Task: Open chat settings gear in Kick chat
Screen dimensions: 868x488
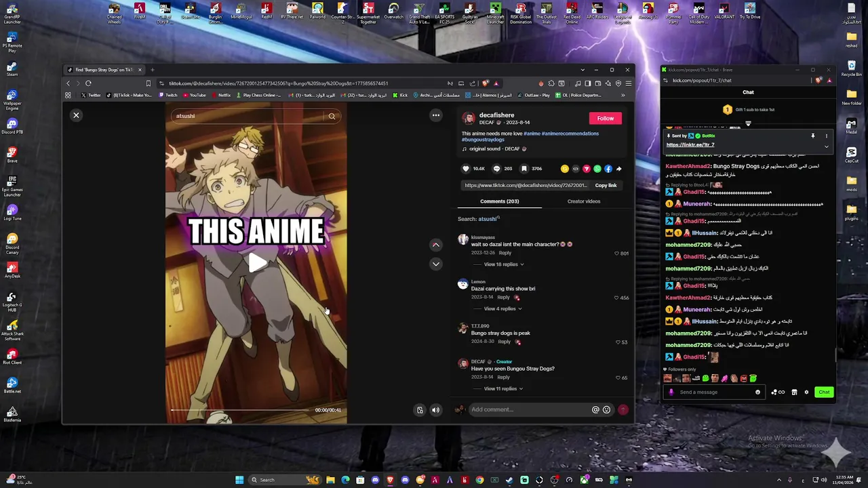Action: tap(806, 392)
